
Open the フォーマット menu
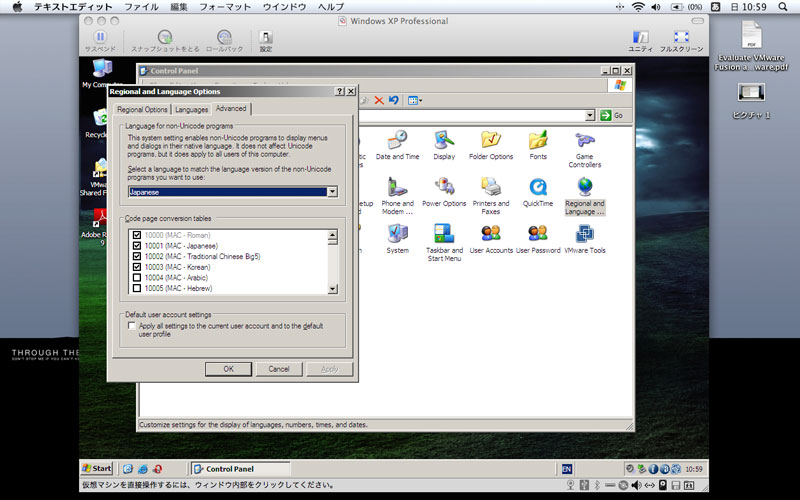pyautogui.click(x=225, y=7)
